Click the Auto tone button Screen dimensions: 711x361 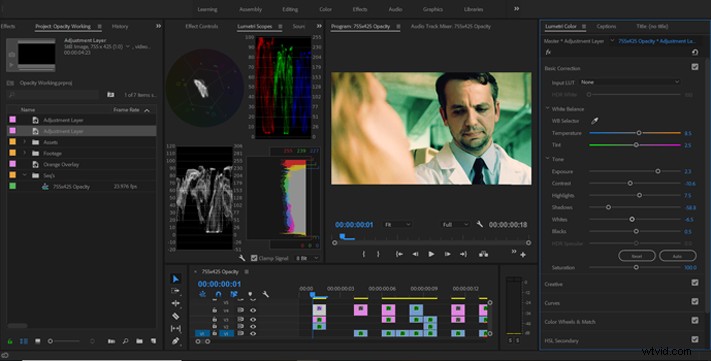677,256
